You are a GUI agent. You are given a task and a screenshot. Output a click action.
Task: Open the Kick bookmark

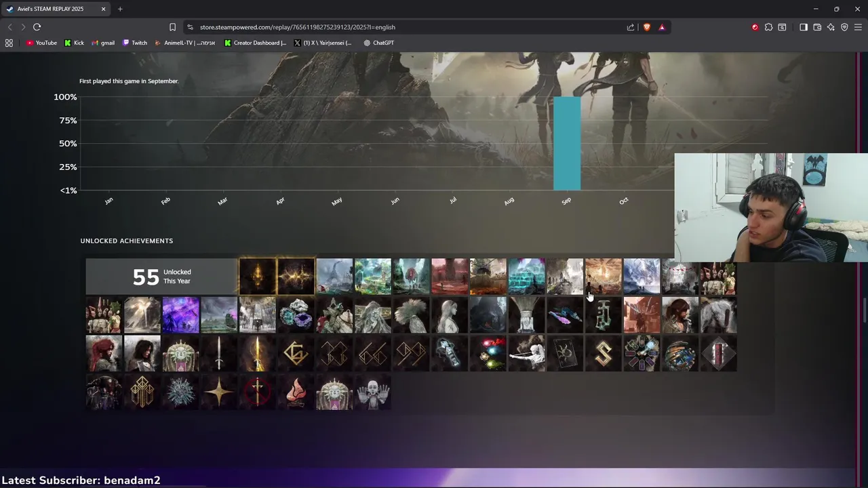coord(74,43)
